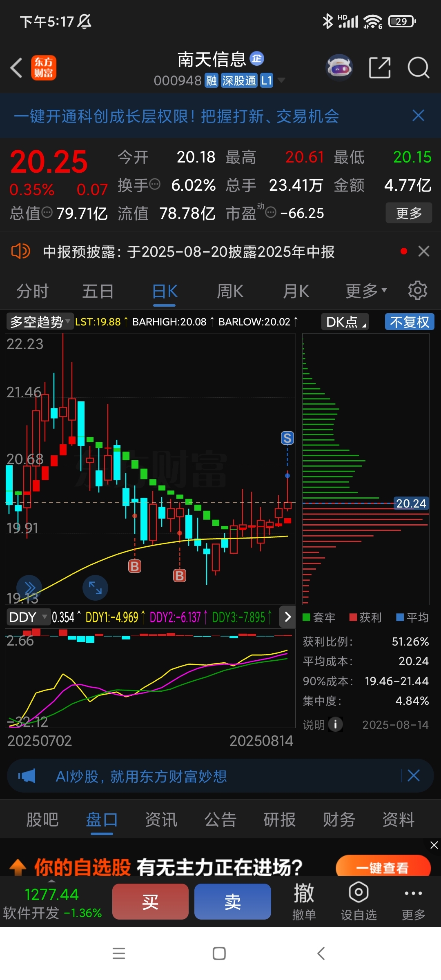Open search with the magnifier icon
This screenshot has height=980, width=441.
click(x=419, y=67)
